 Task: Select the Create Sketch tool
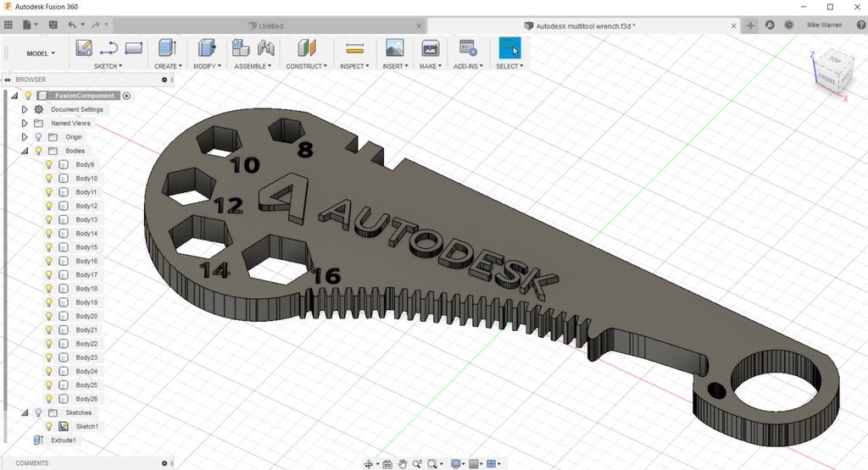[x=84, y=48]
